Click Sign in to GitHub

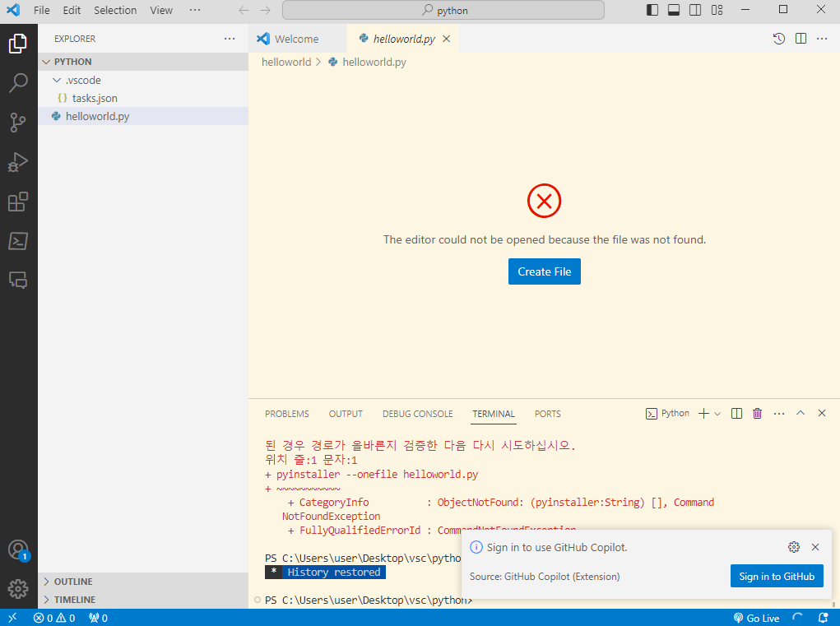pos(777,576)
